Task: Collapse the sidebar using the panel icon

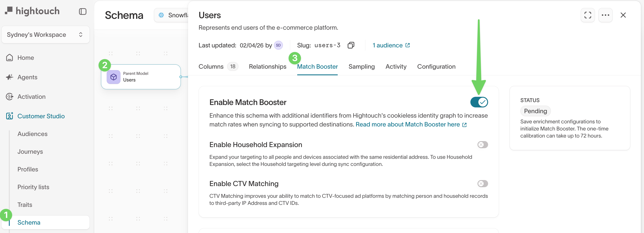Action: point(82,12)
